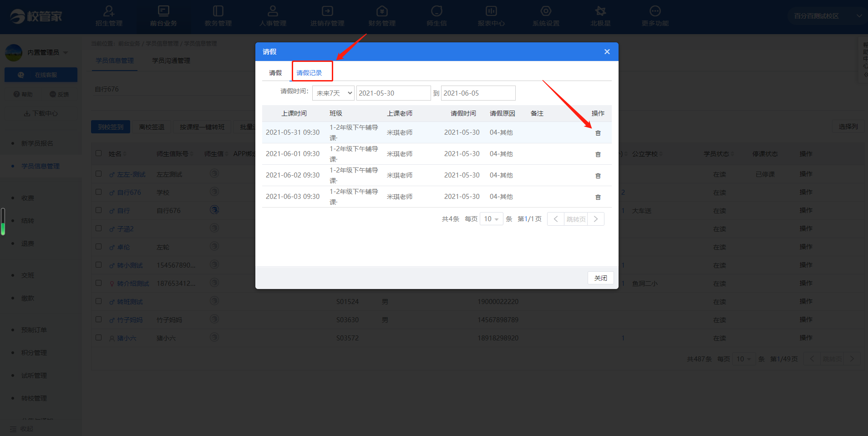Open the 未来7天 leave time dropdown
Screen dimensions: 868x436
coord(333,93)
